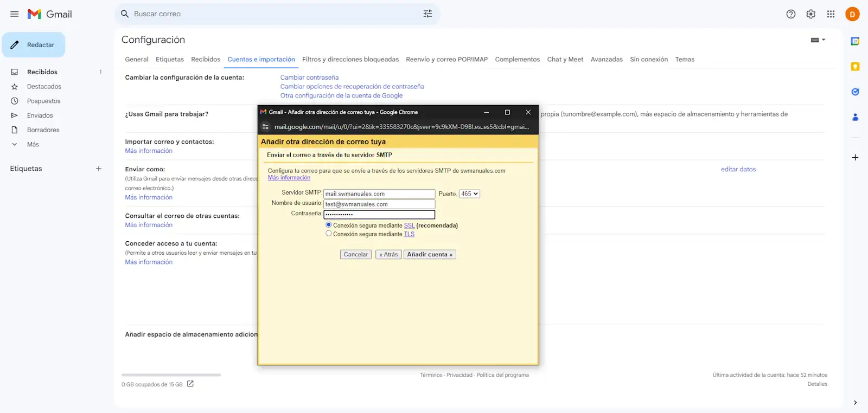Click Más información under Consultar el correo
Screen dimensions: 868x413
point(149,225)
